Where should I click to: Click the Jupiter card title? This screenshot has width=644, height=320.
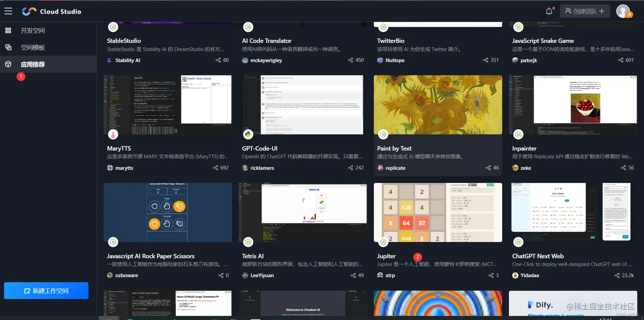point(386,256)
